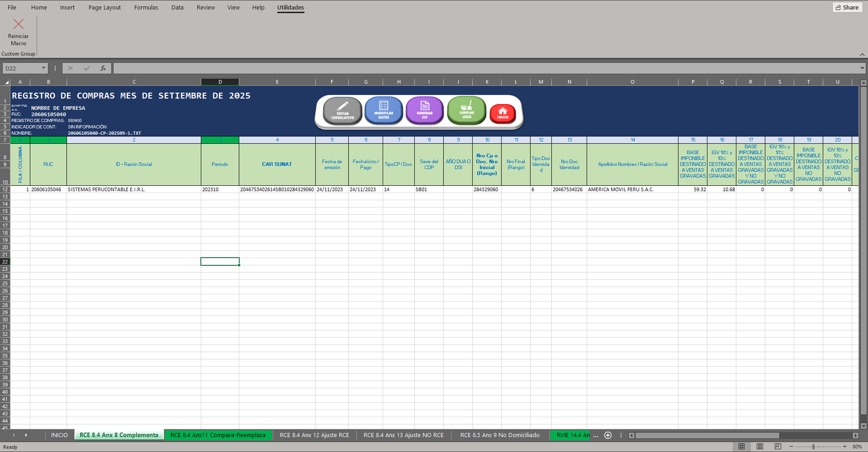Select row 12 header

click(5, 189)
